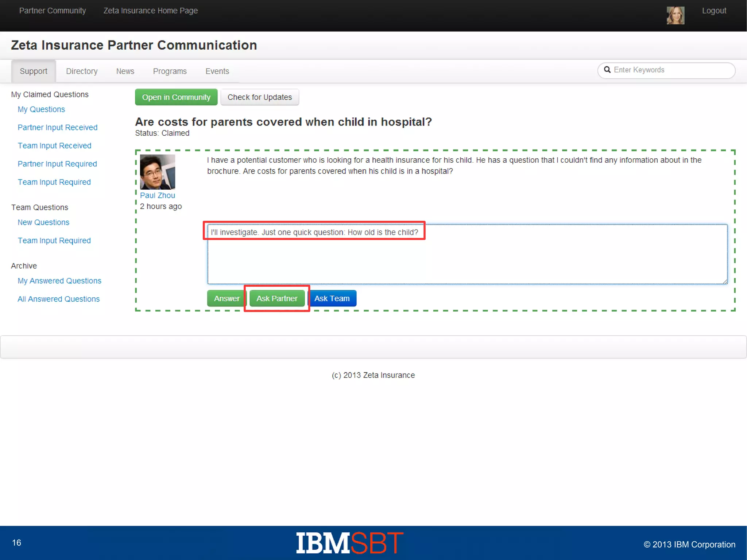Click the 'Team Questions' sidebar heading
This screenshot has height=560, width=747.
point(39,207)
